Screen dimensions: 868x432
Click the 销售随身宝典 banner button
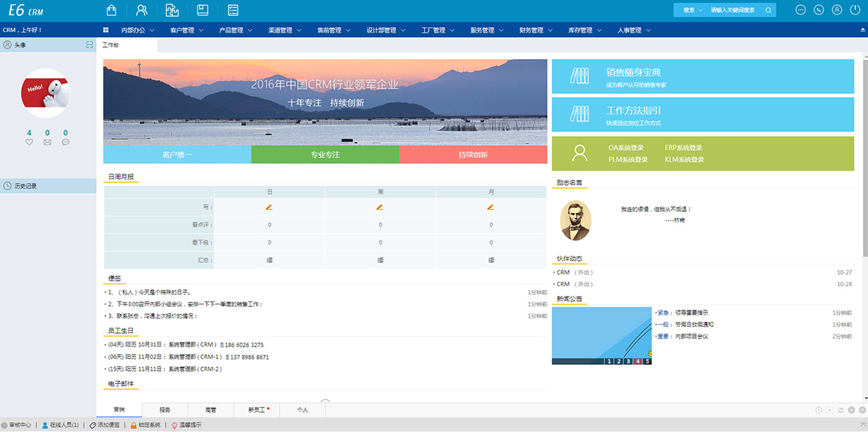point(702,76)
